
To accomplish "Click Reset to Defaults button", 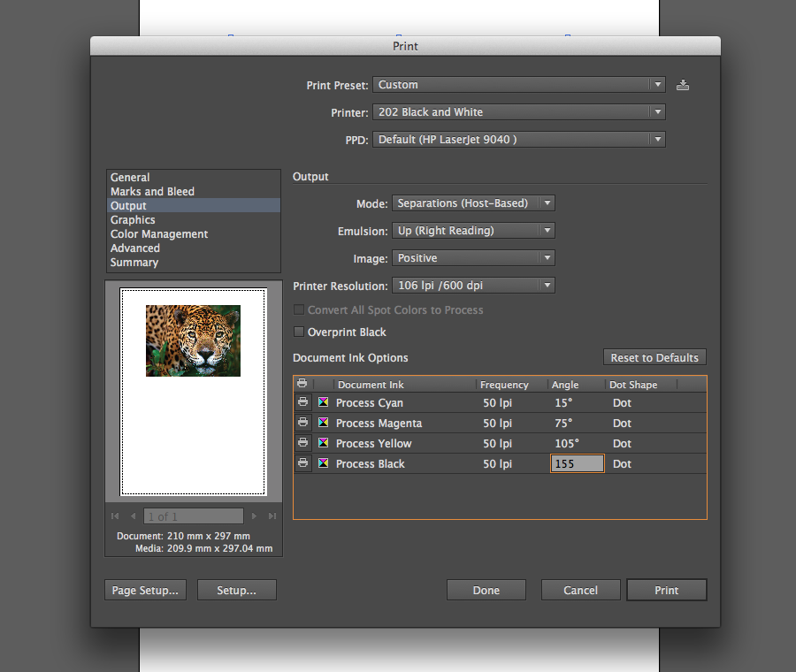I will pos(654,357).
